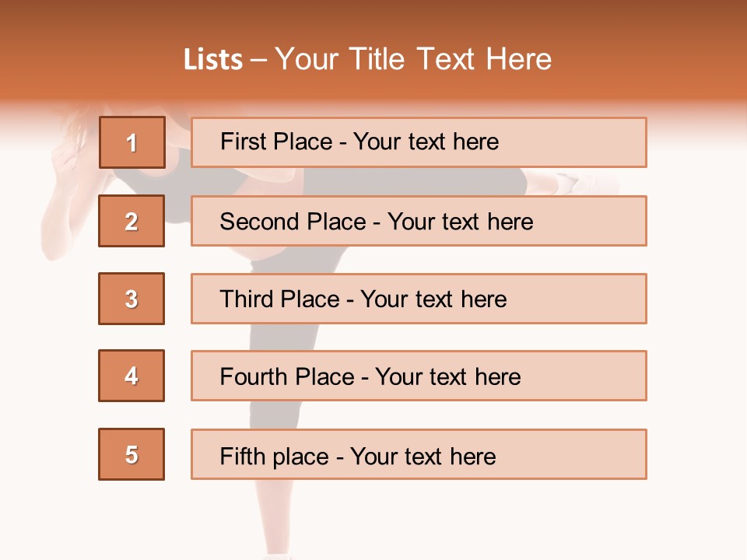The height and width of the screenshot is (560, 747).
Task: Click the slide title text
Action: click(367, 59)
